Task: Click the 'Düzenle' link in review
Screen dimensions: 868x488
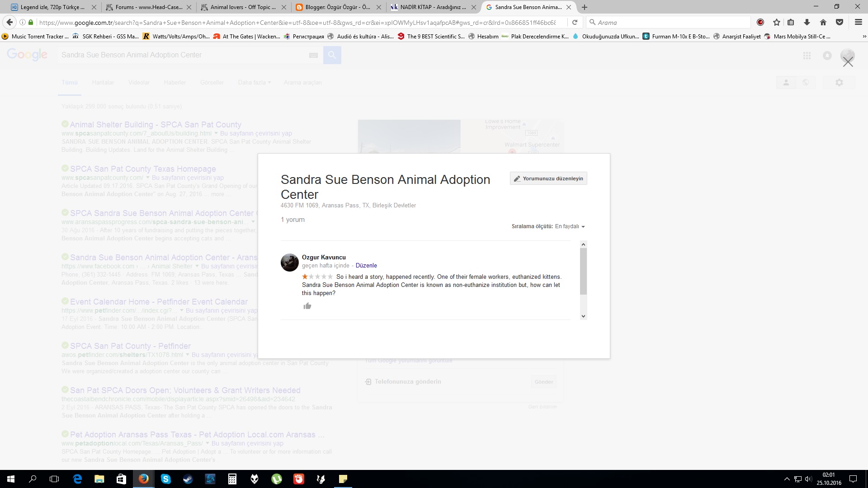Action: [x=366, y=266]
